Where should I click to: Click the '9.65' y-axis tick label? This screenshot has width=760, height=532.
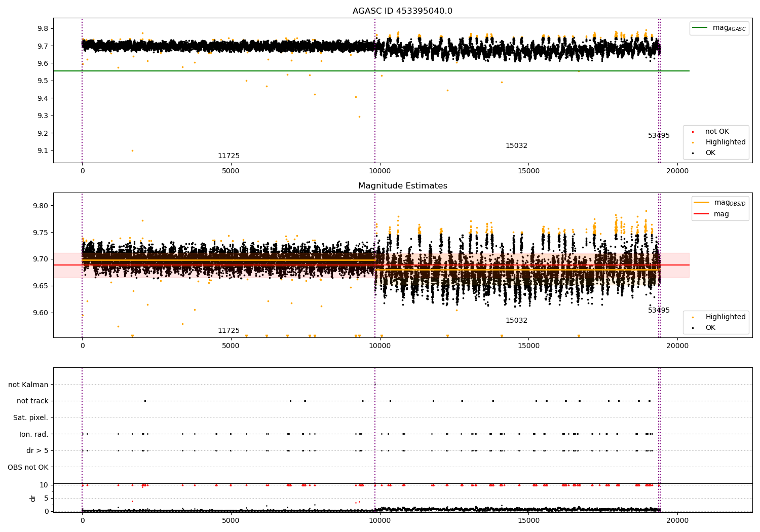point(41,286)
